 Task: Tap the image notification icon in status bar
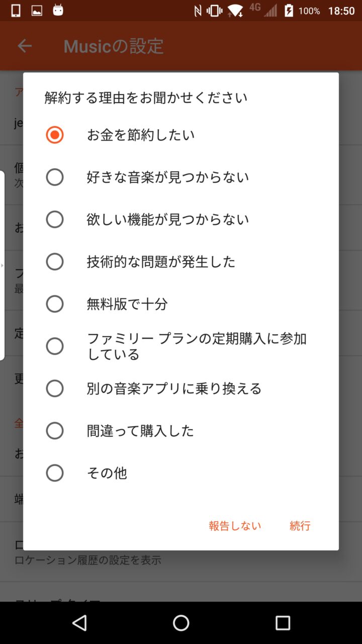coord(37,11)
